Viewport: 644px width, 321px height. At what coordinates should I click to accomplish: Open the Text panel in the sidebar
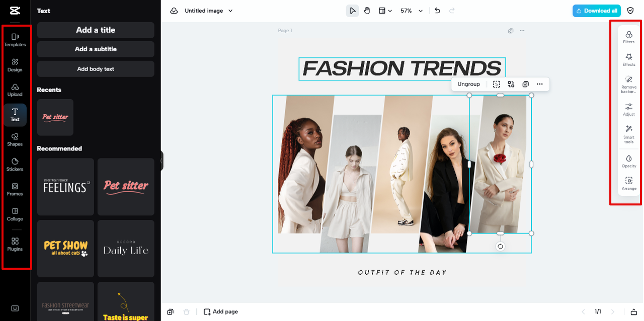tap(15, 115)
